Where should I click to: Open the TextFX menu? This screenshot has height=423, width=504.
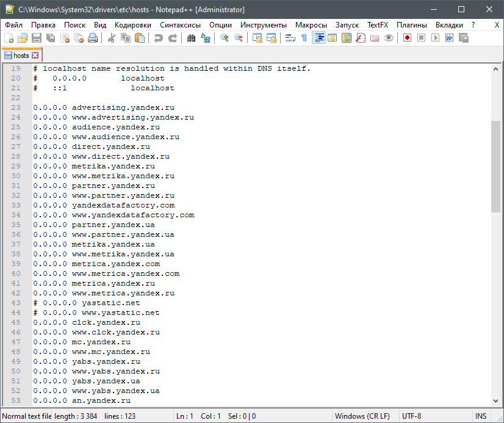point(378,25)
